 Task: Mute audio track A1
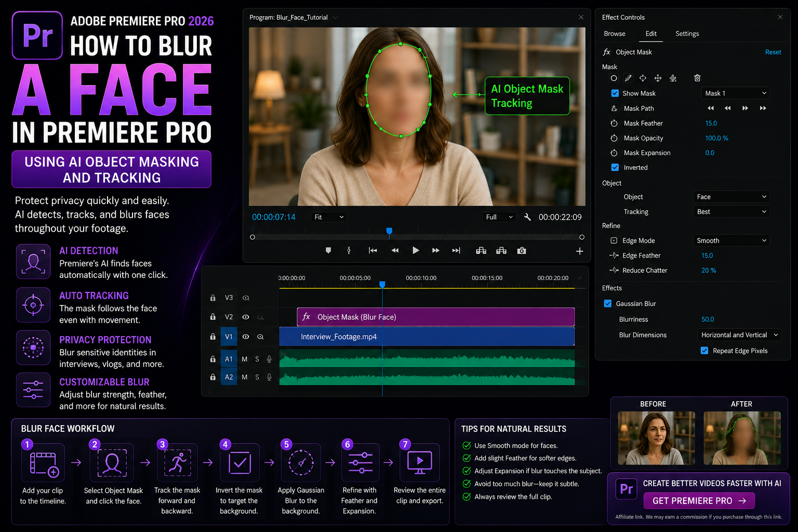click(245, 359)
